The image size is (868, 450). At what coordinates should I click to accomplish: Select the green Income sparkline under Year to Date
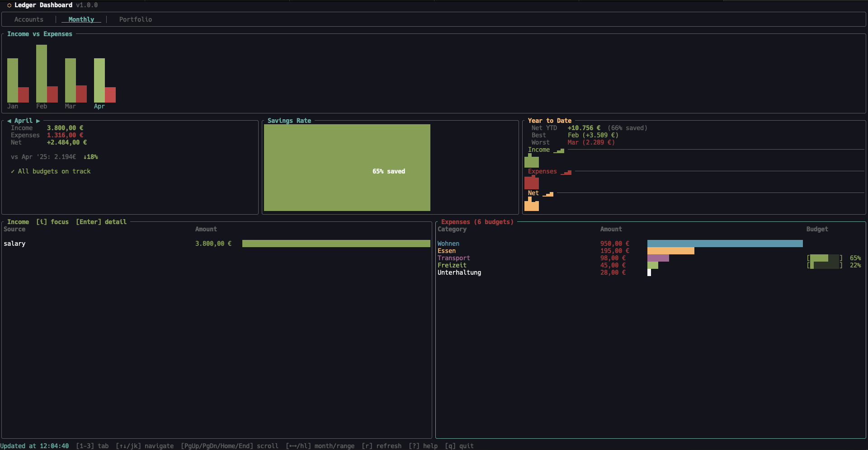point(559,151)
